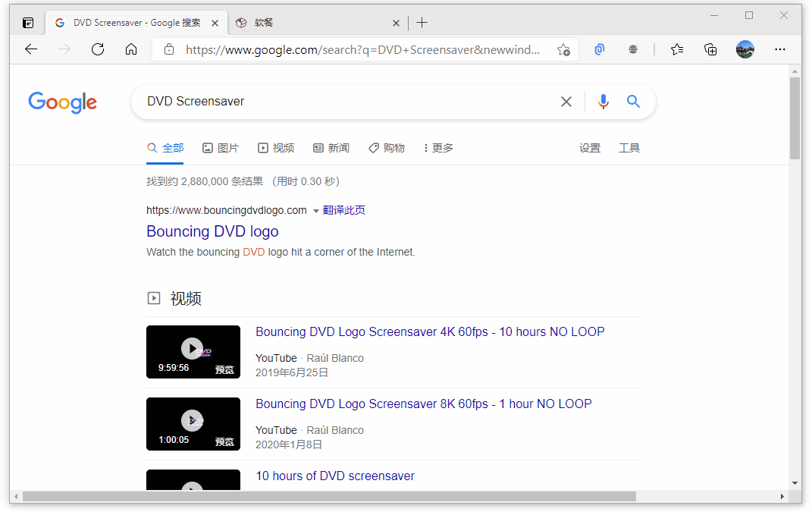812x512 pixels.
Task: Start search via the magnifying glass icon
Action: click(x=633, y=101)
